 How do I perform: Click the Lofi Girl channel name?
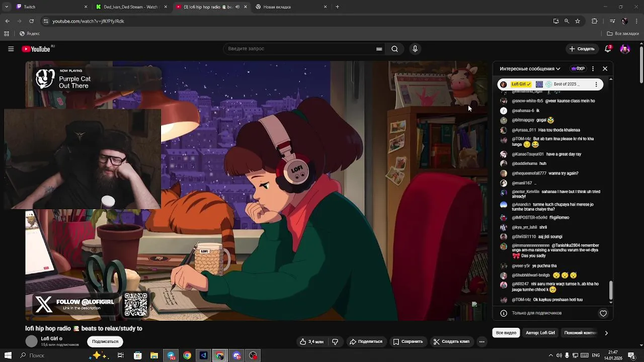[x=49, y=339]
